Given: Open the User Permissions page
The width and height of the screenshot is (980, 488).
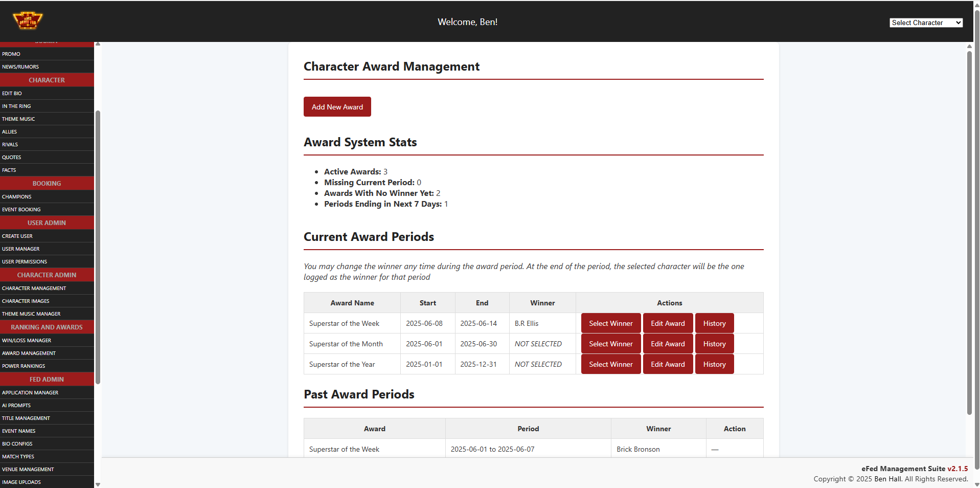Looking at the screenshot, I should click(25, 261).
